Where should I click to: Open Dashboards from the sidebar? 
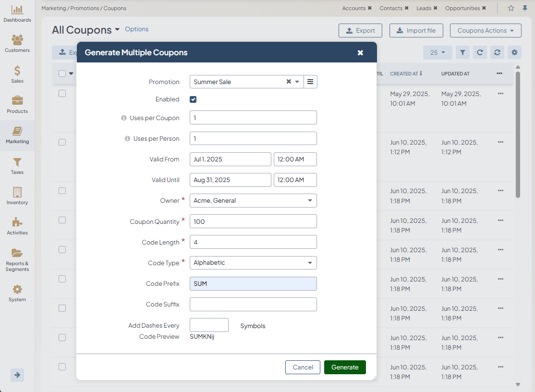coord(17,10)
